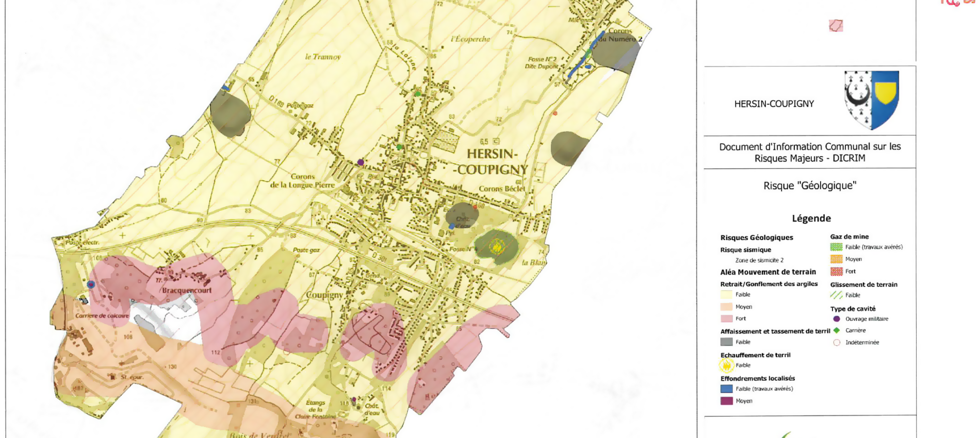
Task: Click the green Carrière diamond in legend
Action: coord(836,330)
